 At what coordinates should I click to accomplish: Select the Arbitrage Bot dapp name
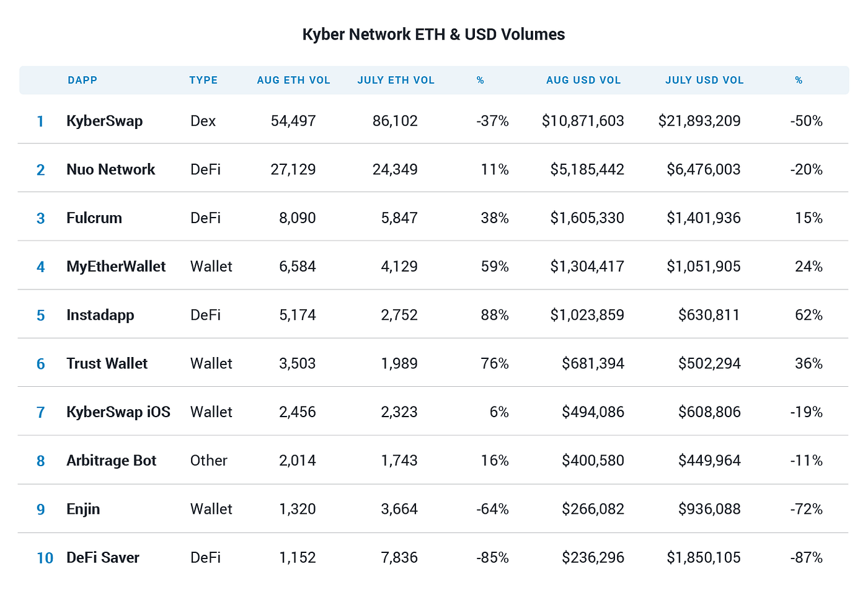(x=112, y=461)
